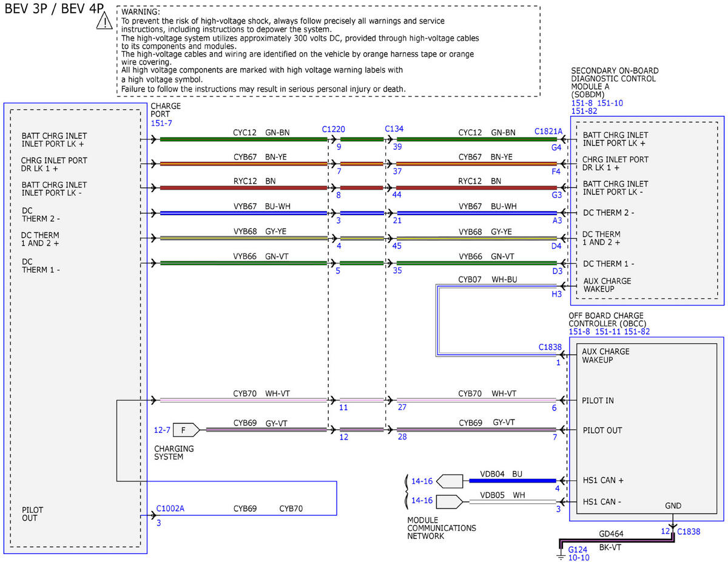
Task: Click pin G4 at connector C1821A
Action: click(x=556, y=147)
